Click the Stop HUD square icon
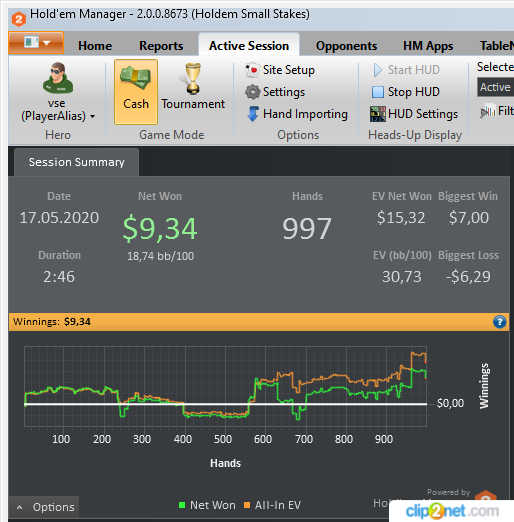This screenshot has height=522, width=514. click(x=378, y=92)
